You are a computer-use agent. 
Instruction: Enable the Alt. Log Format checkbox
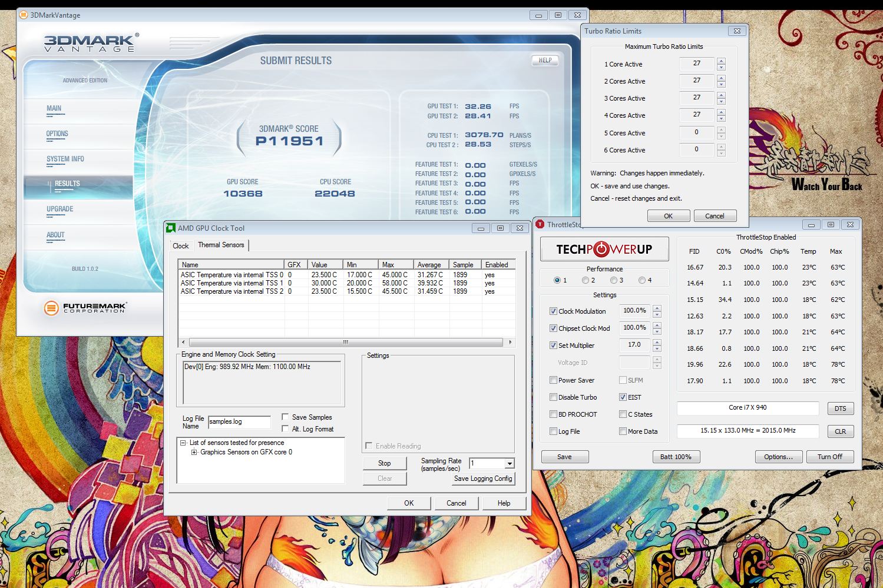click(x=285, y=428)
